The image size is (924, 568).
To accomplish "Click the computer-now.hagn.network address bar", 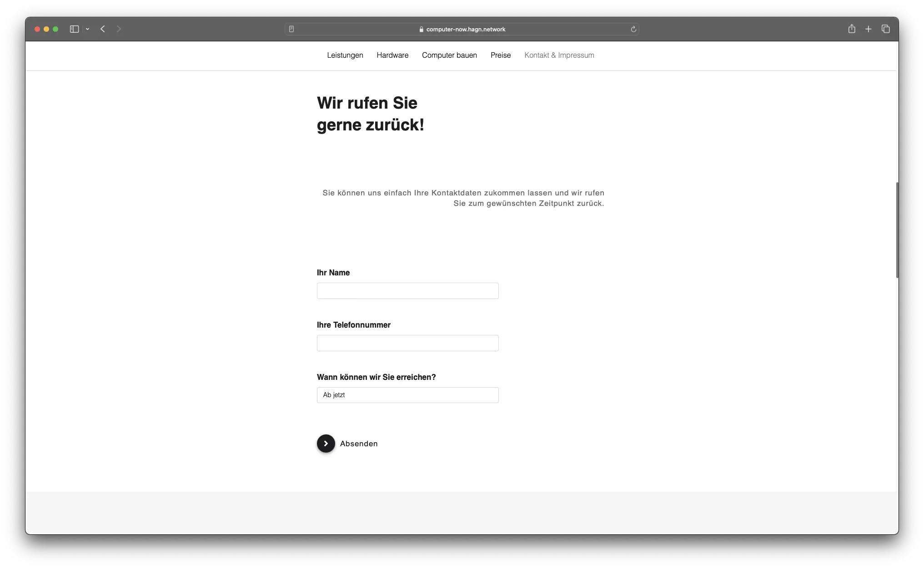I will pos(465,29).
